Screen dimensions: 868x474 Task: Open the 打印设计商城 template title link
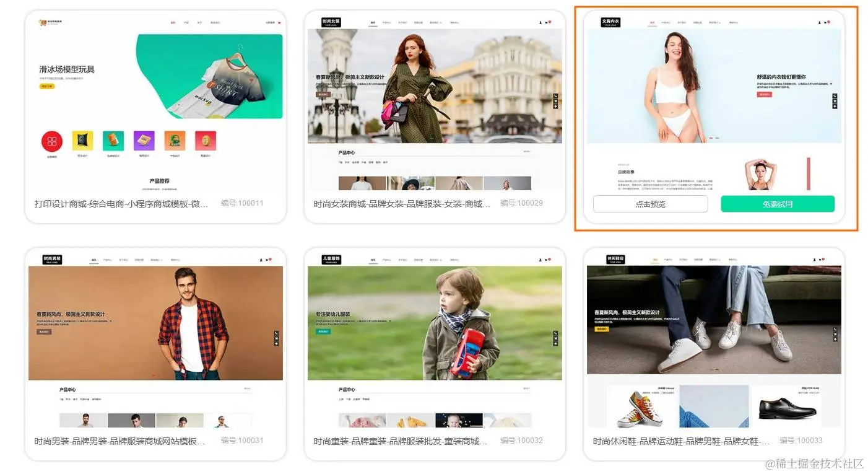(121, 203)
